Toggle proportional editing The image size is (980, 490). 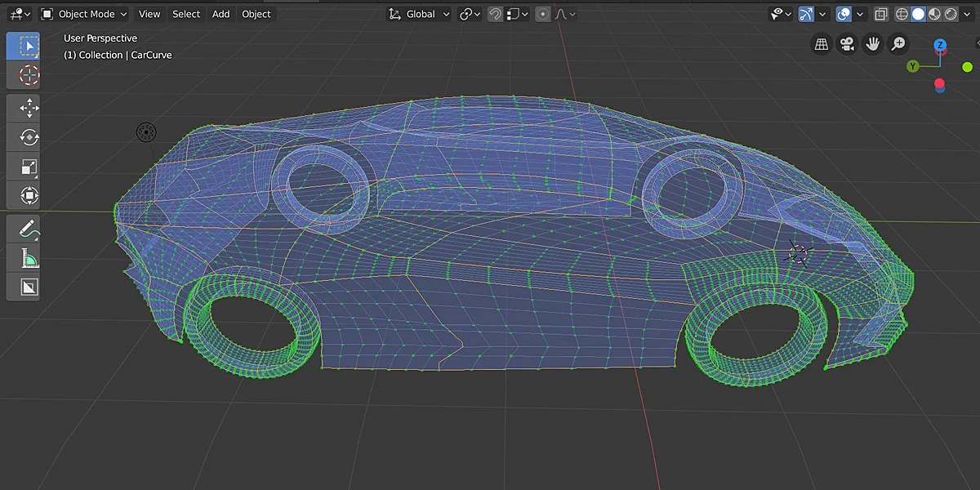(x=542, y=14)
